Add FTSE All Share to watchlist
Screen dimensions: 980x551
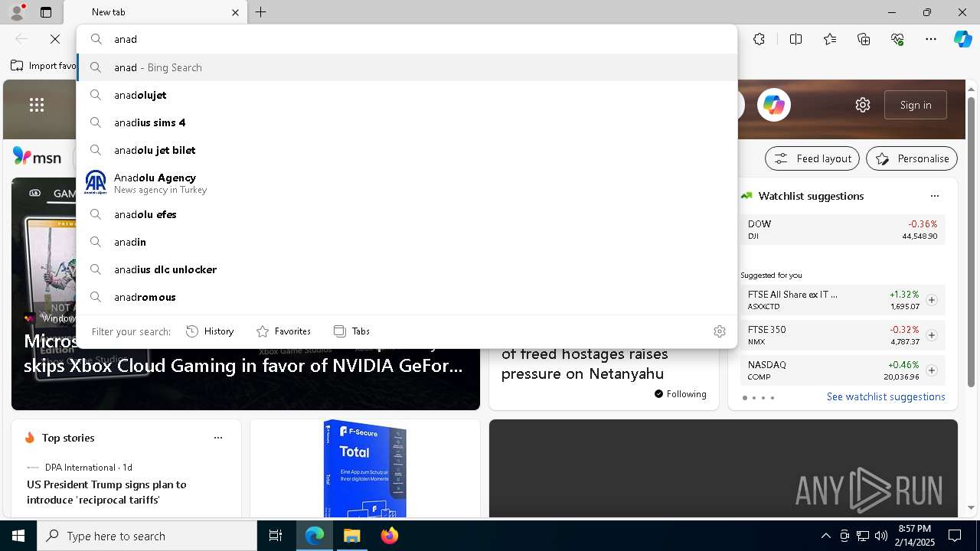pyautogui.click(x=932, y=300)
